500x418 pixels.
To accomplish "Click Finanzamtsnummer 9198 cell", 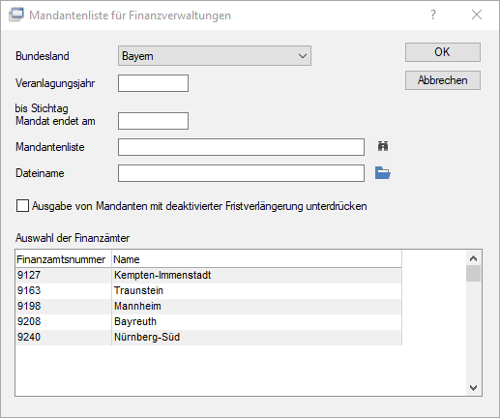I will (x=63, y=306).
